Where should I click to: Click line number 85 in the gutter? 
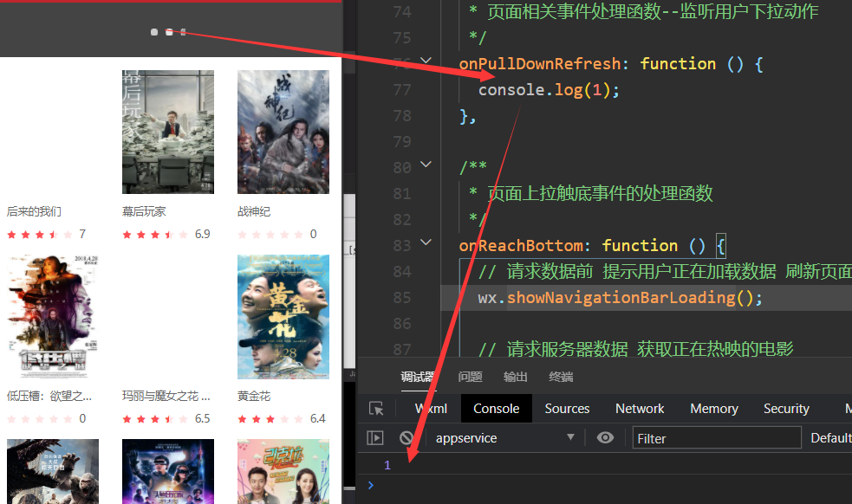click(x=401, y=298)
